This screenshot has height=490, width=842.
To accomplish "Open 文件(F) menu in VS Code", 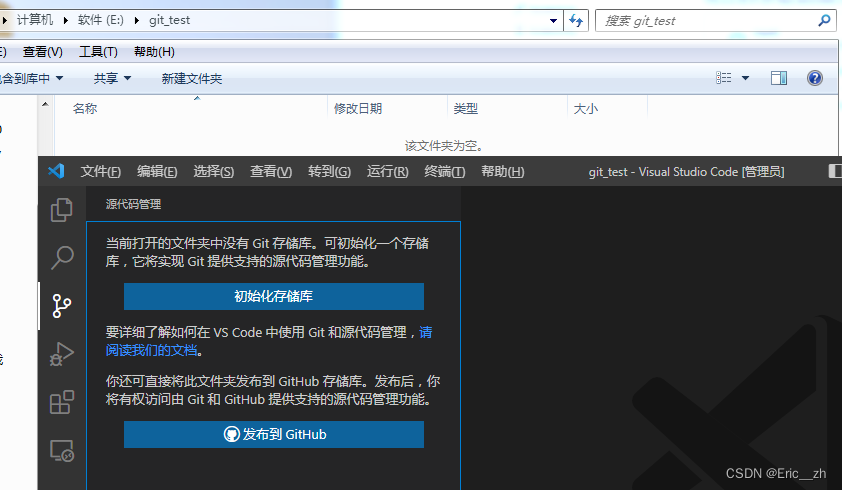I will pos(100,171).
